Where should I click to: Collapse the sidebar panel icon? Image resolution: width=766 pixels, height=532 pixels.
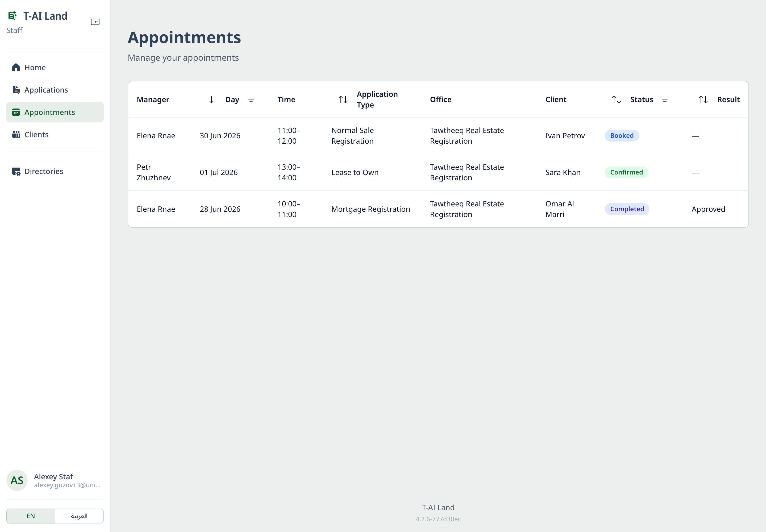click(95, 22)
